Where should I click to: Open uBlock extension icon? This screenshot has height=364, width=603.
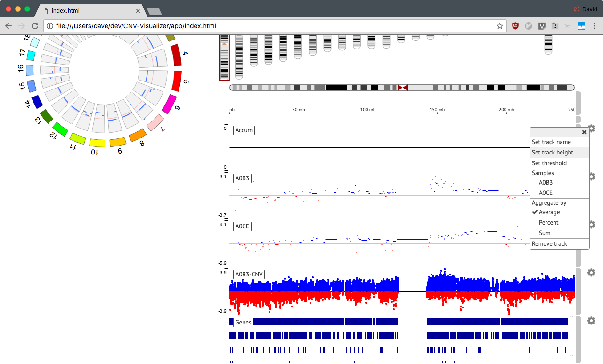click(x=515, y=26)
